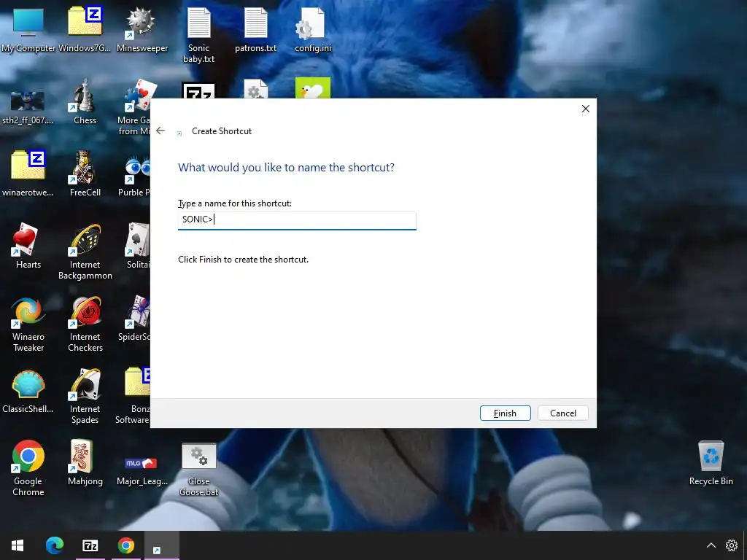Image resolution: width=747 pixels, height=560 pixels.
Task: Select the Create Shortcut taskbar item
Action: click(161, 545)
